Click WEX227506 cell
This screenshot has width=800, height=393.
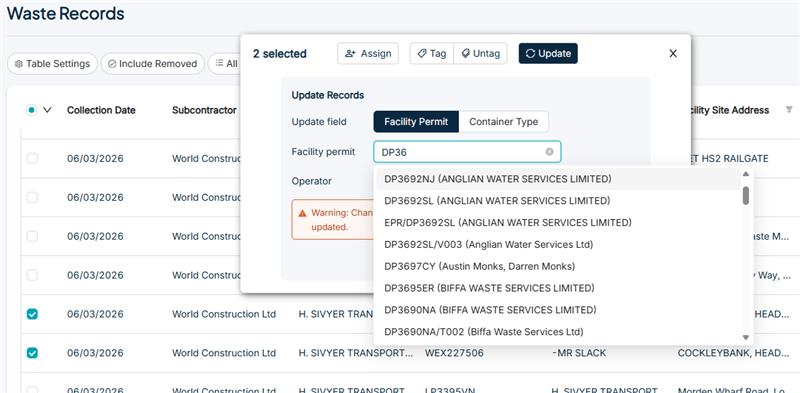pyautogui.click(x=454, y=353)
